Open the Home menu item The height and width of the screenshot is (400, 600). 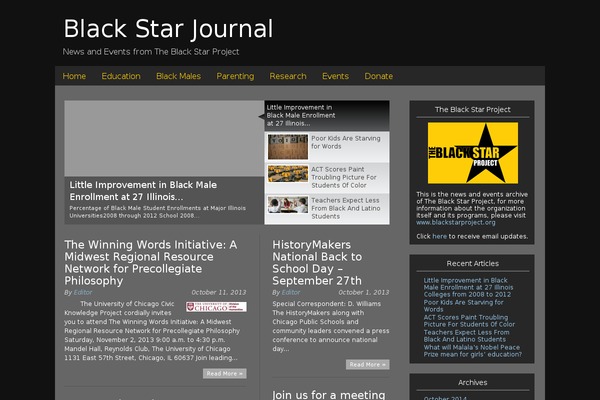pos(74,76)
